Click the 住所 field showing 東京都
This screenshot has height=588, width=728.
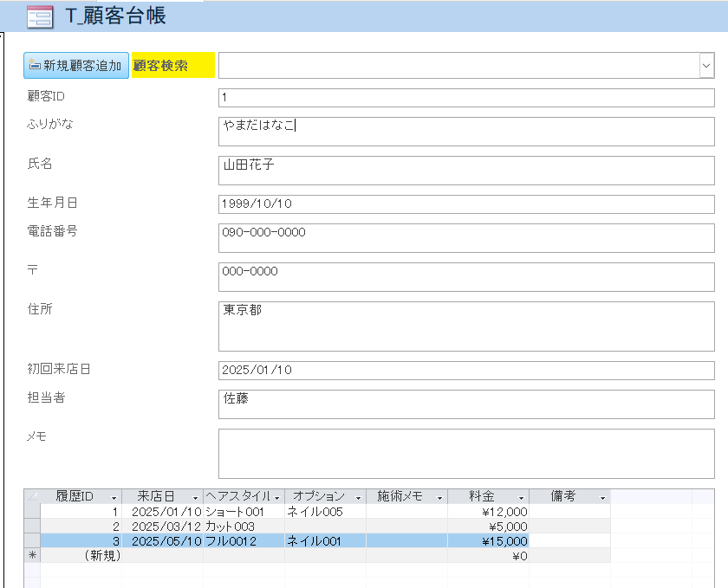[465, 326]
